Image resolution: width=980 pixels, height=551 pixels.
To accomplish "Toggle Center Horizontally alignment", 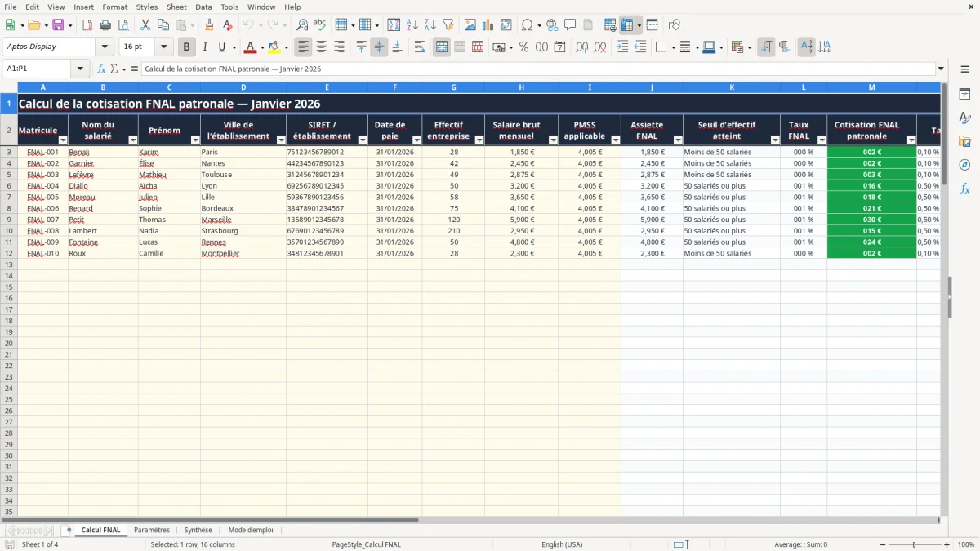I will point(322,47).
